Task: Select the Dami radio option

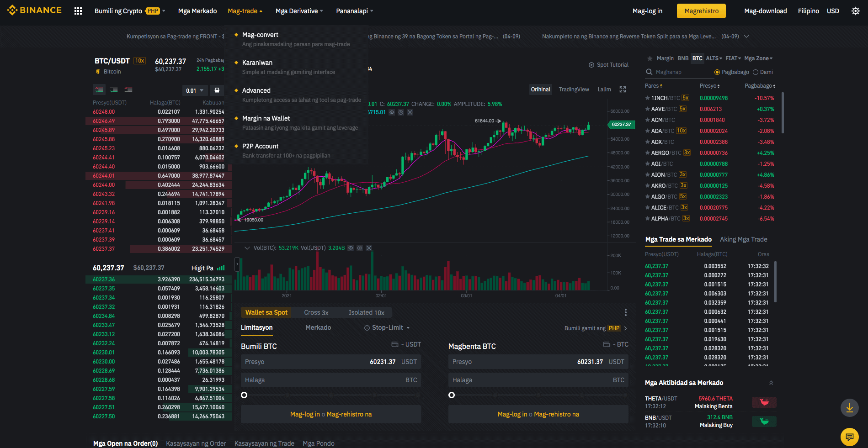Action: point(756,72)
